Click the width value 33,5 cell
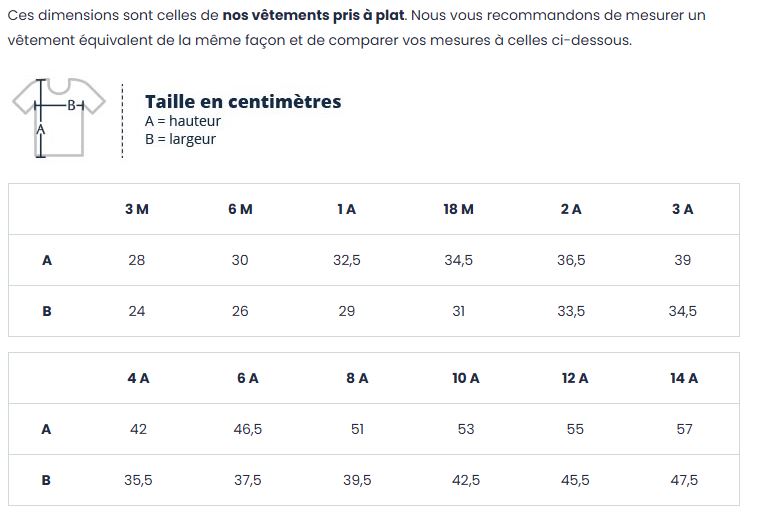This screenshot has height=530, width=767. (571, 311)
